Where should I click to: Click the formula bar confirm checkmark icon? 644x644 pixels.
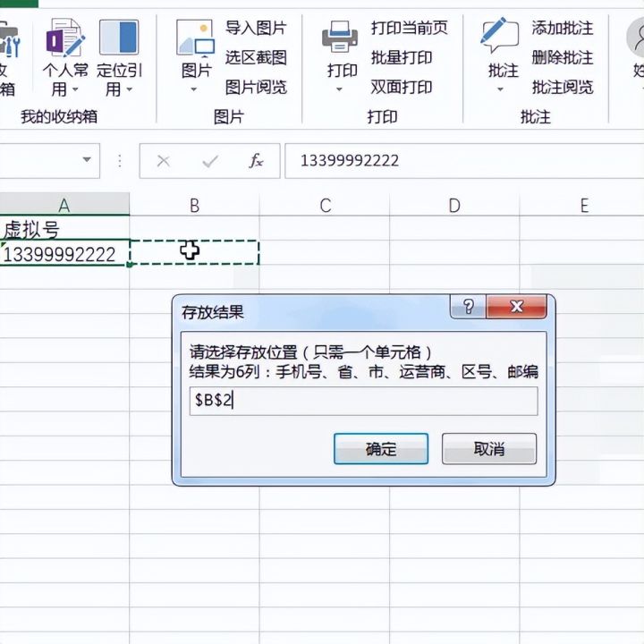tap(210, 161)
